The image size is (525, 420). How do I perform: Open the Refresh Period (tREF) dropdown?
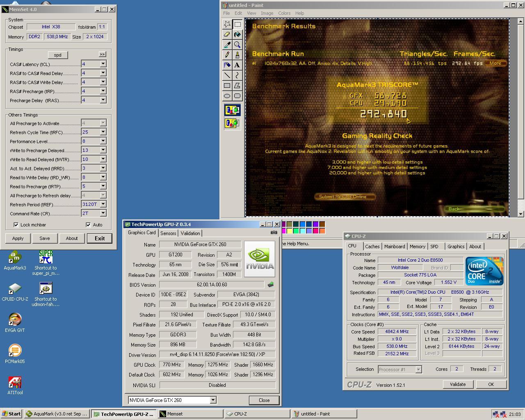tap(103, 204)
